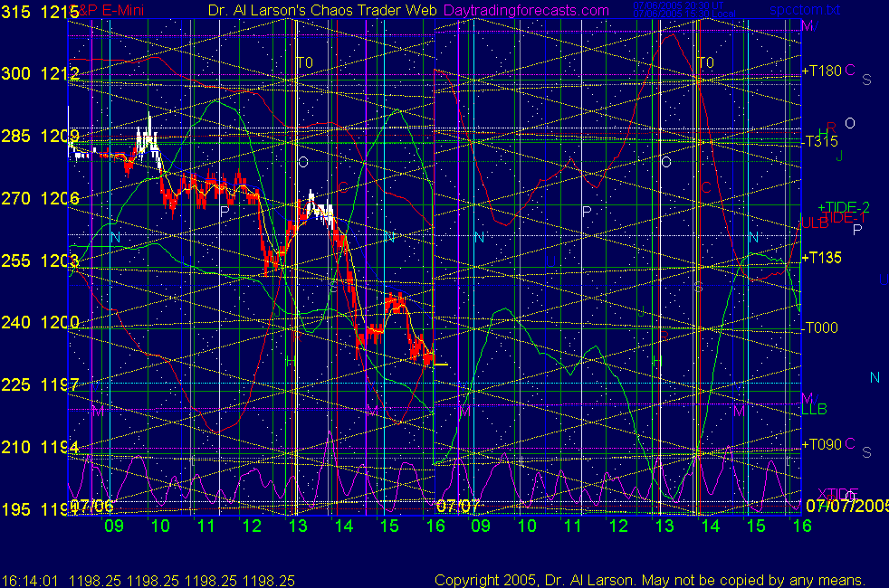Click the 07/07/2005 date at the axis end
This screenshot has height=588, width=889.
click(x=847, y=506)
